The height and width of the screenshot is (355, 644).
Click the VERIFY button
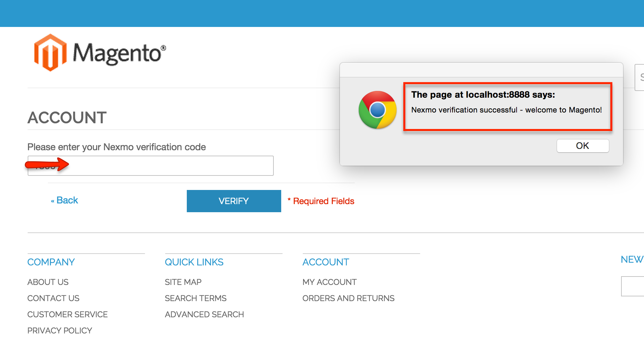(x=234, y=201)
